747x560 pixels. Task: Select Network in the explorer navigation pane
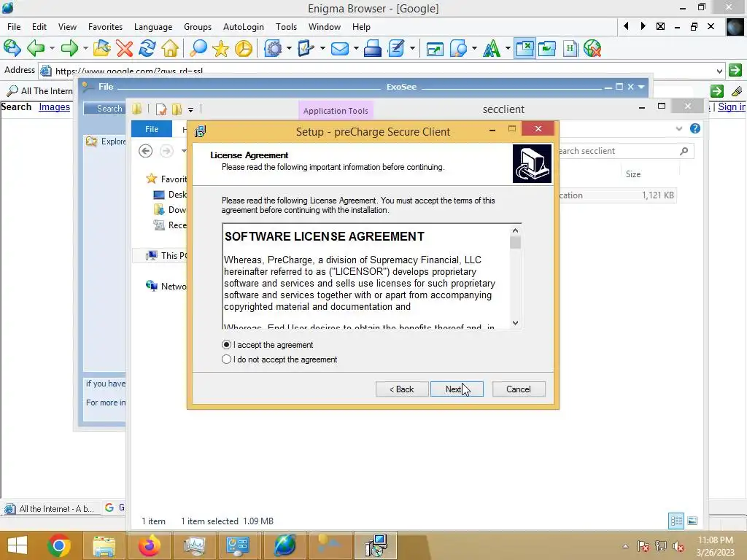[x=167, y=286]
